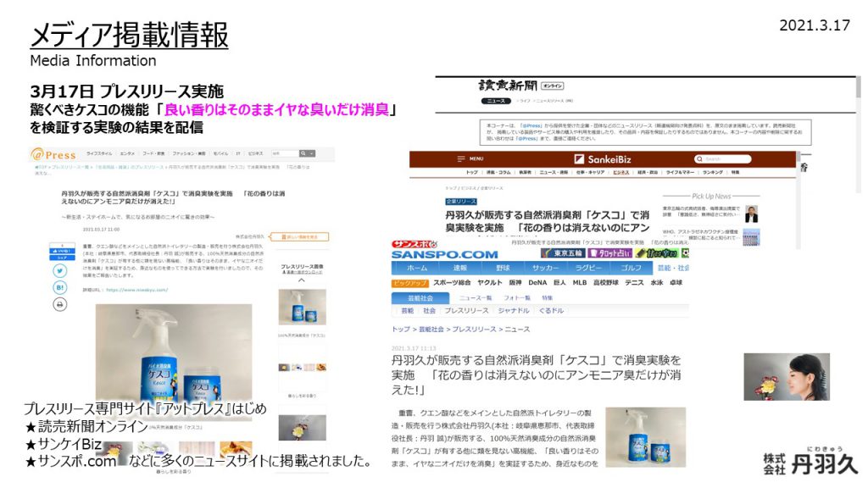Open ぐるドル in the Sanspo sub-navigation
The image size is (868, 488).
click(x=551, y=311)
